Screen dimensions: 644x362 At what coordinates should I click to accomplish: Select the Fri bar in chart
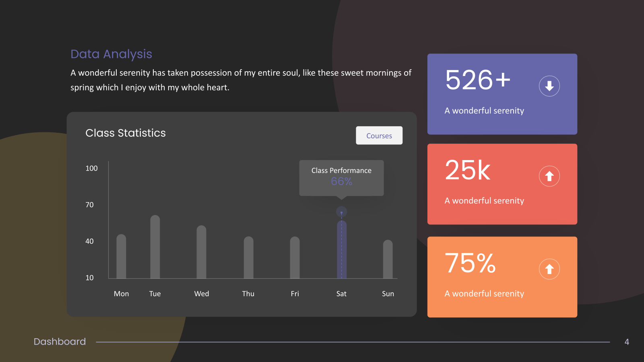[295, 257]
